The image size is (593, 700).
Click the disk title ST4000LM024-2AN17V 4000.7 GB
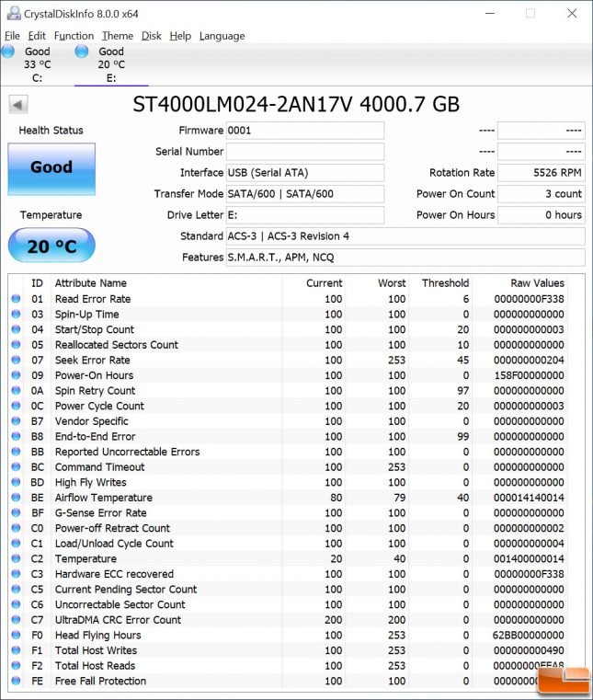pyautogui.click(x=296, y=105)
